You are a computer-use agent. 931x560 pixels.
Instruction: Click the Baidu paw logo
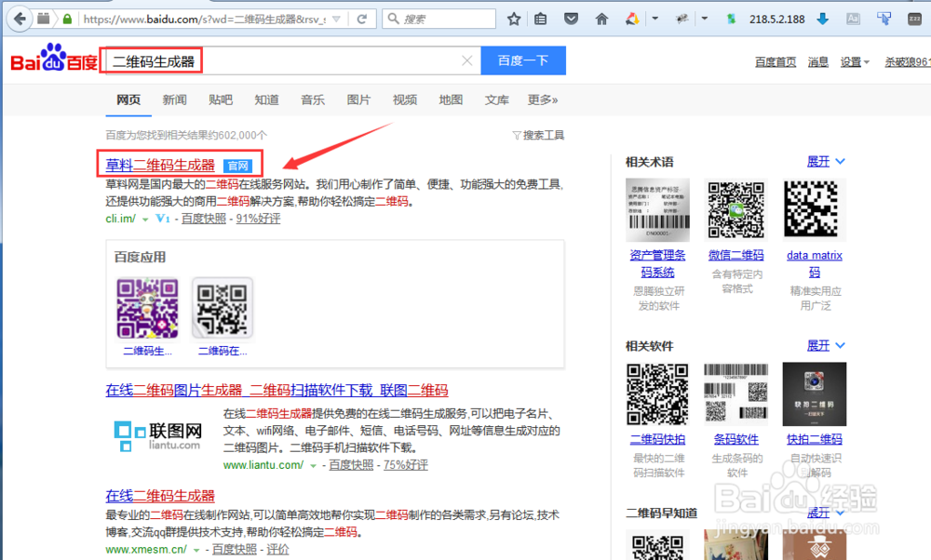click(53, 58)
